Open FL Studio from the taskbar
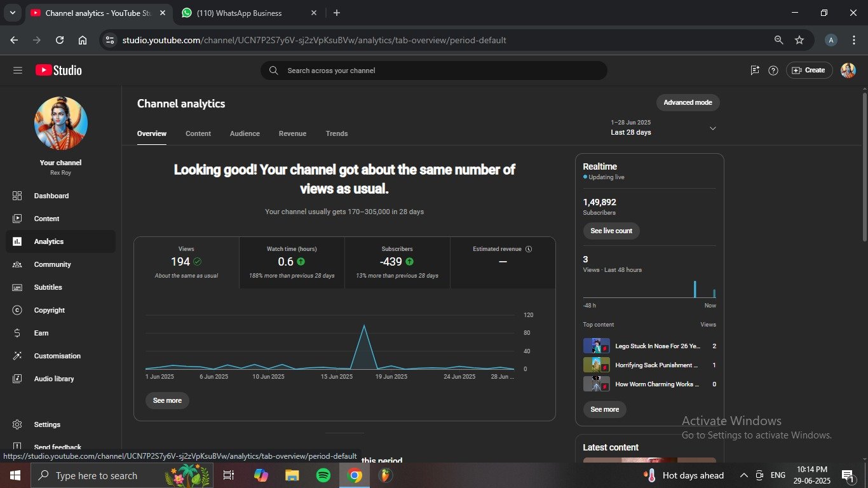This screenshot has height=488, width=868. [x=386, y=475]
